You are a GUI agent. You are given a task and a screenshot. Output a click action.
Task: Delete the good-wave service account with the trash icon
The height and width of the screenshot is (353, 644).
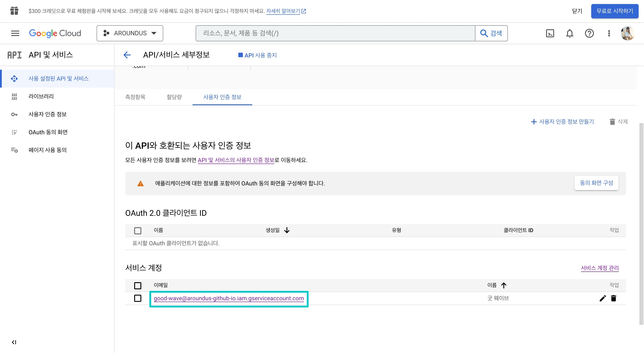614,298
